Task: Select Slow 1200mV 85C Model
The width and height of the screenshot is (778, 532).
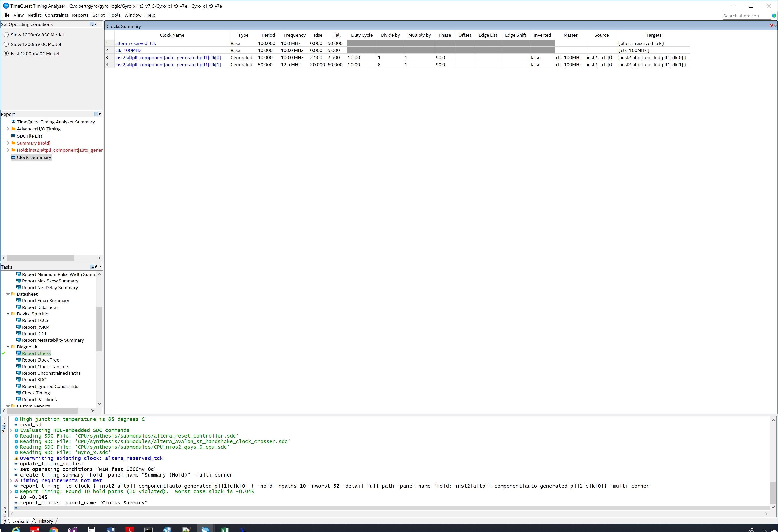Action: click(6, 35)
